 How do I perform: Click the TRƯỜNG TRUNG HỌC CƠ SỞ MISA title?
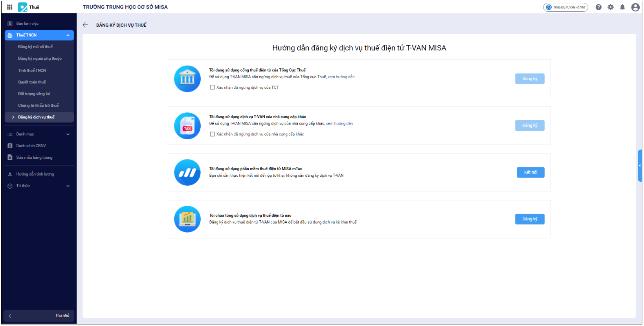pyautogui.click(x=125, y=7)
